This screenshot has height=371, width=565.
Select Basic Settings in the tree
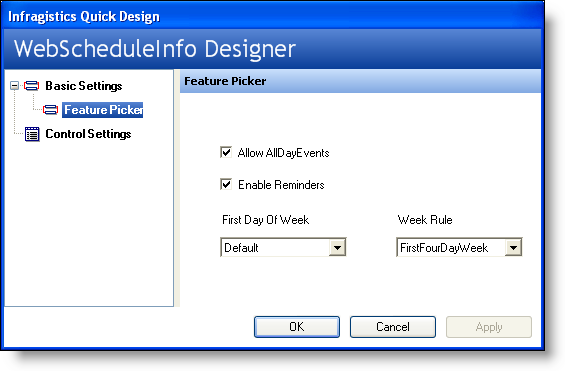[x=84, y=86]
